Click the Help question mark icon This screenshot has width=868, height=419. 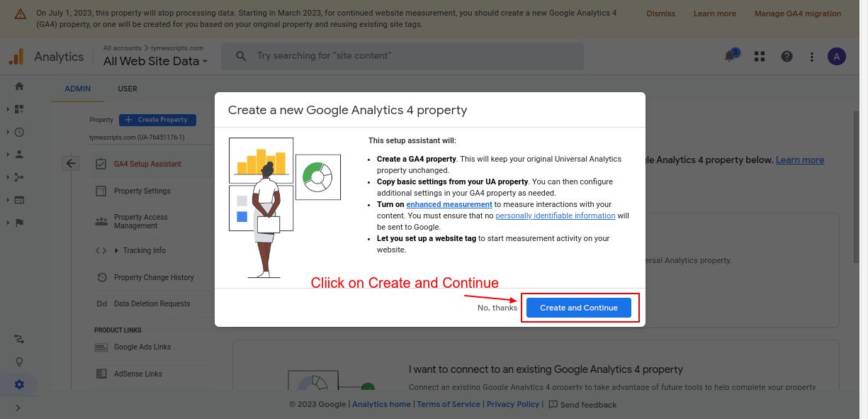click(787, 56)
